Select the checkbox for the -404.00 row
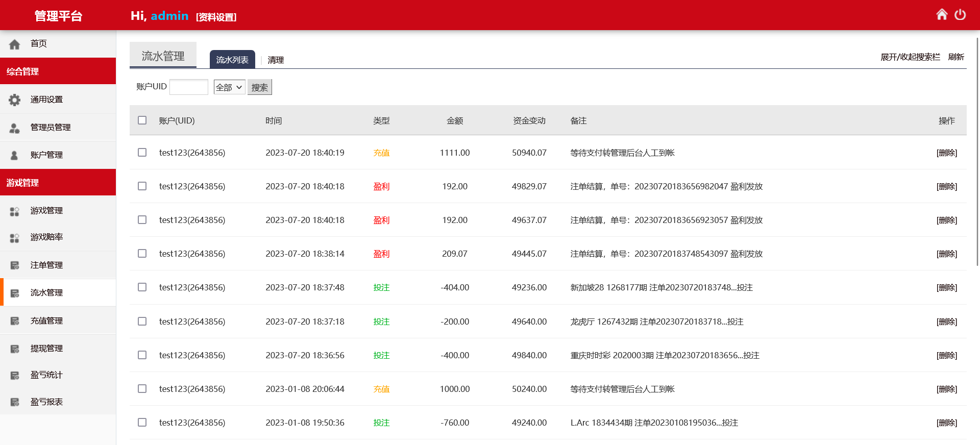 pos(142,287)
